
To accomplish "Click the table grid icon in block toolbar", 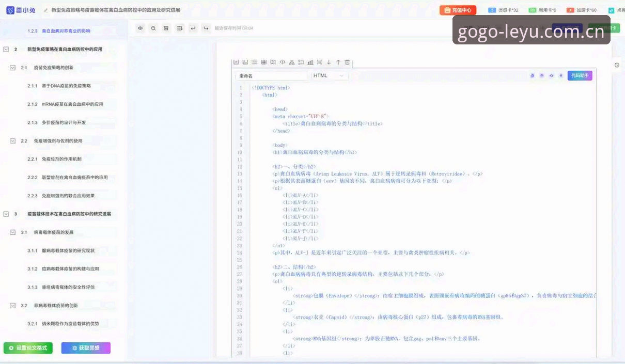I will coord(264,62).
